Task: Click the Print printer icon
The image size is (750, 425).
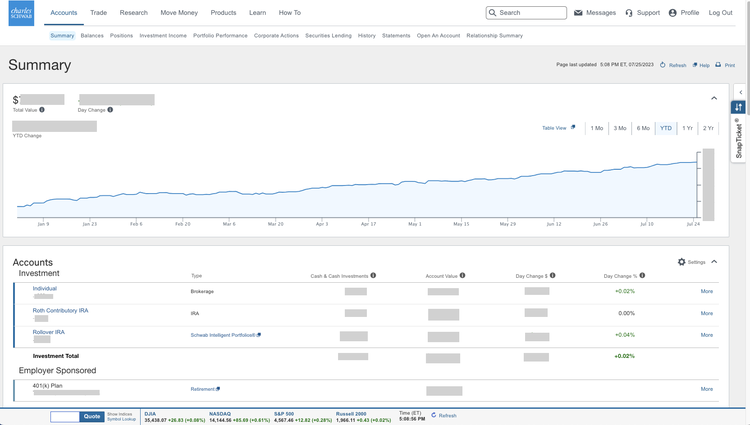Action: pos(718,65)
